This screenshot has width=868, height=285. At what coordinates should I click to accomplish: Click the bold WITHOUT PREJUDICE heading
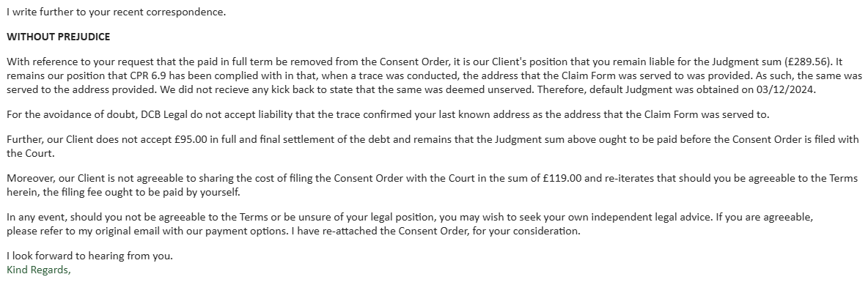pos(58,37)
